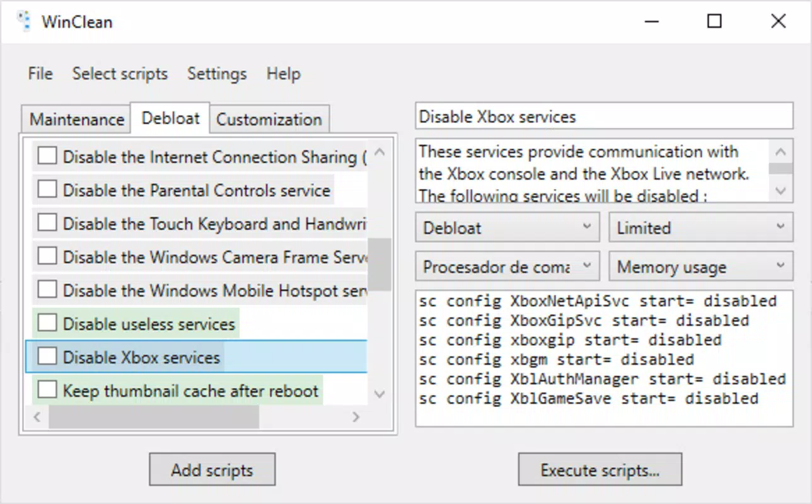The height and width of the screenshot is (504, 812).
Task: Switch to the Debloat tab
Action: click(x=170, y=118)
